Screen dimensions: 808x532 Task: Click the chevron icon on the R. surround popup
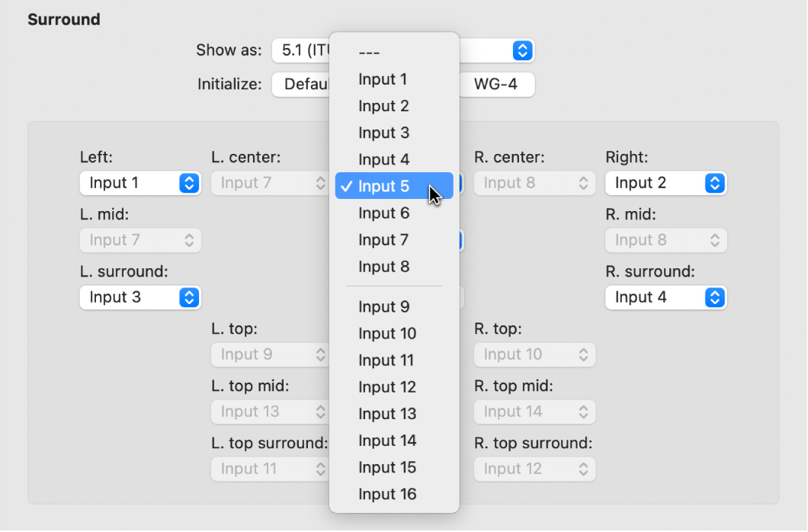(714, 297)
